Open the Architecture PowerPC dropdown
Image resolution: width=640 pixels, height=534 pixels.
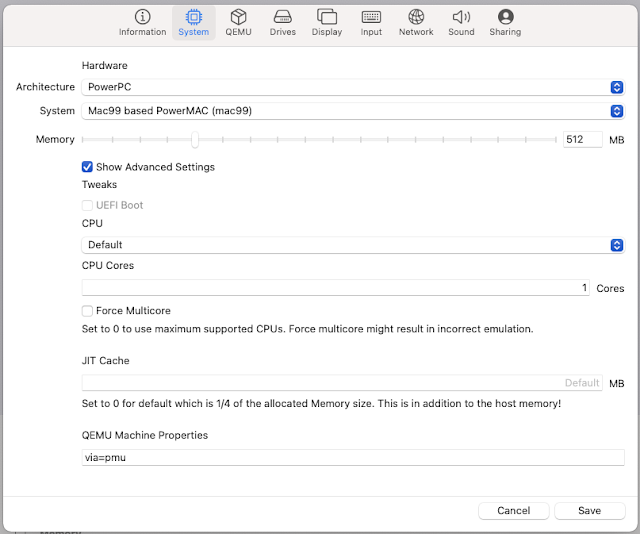(353, 87)
